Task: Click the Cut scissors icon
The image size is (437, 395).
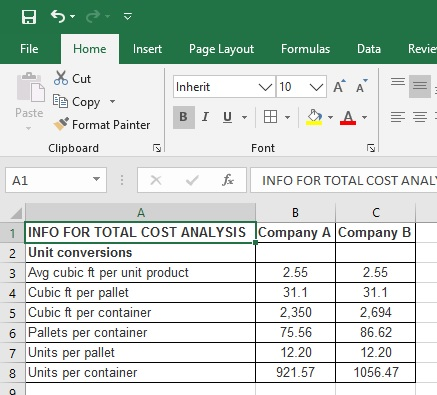Action: tap(61, 78)
